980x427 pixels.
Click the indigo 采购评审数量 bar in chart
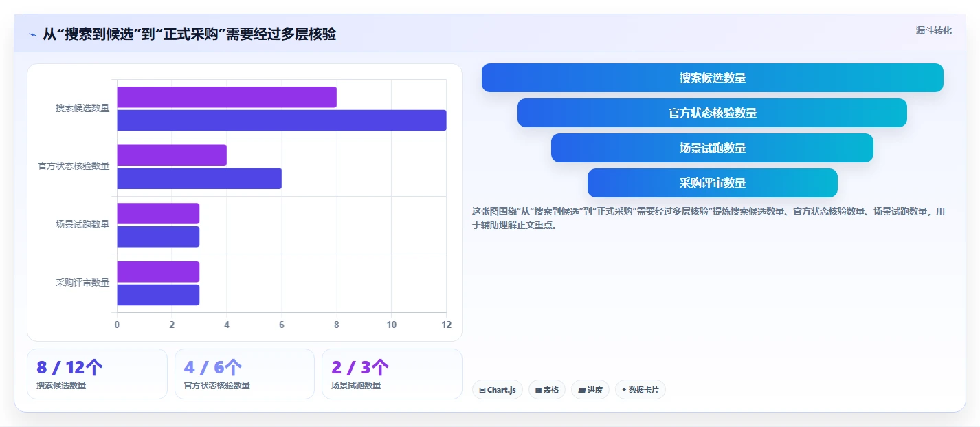click(x=158, y=295)
